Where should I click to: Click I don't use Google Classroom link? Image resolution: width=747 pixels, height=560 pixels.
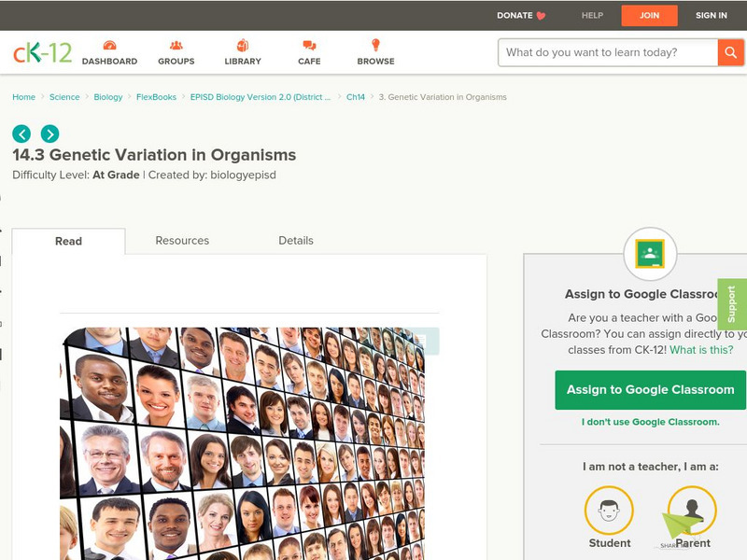650,422
